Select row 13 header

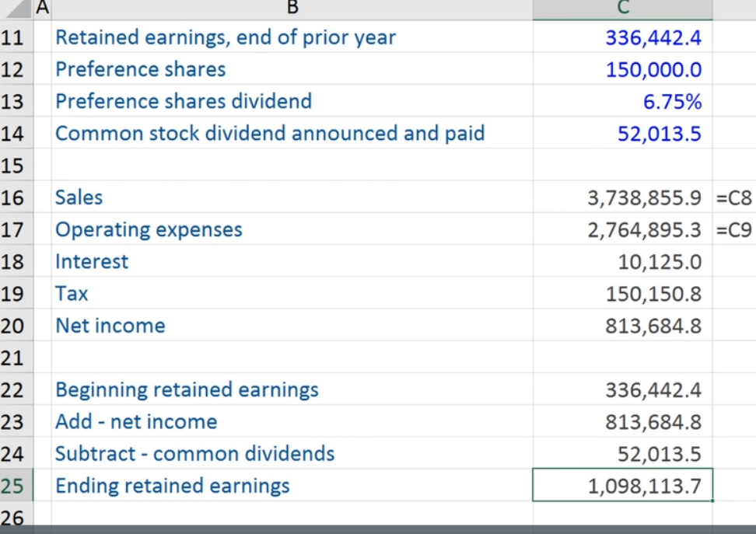pos(16,101)
